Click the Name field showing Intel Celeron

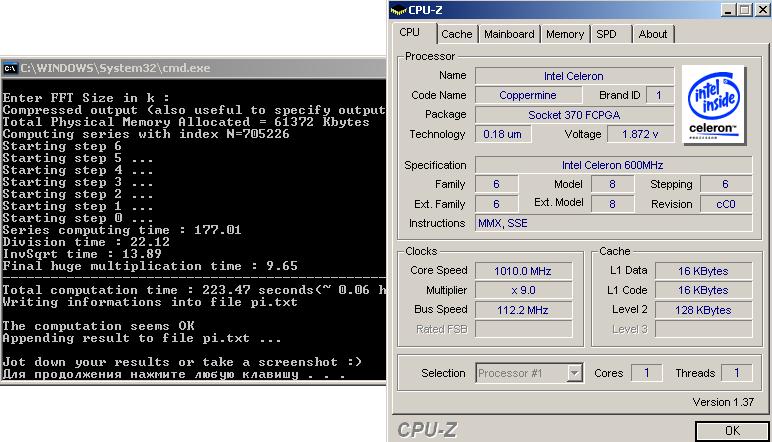point(574,76)
